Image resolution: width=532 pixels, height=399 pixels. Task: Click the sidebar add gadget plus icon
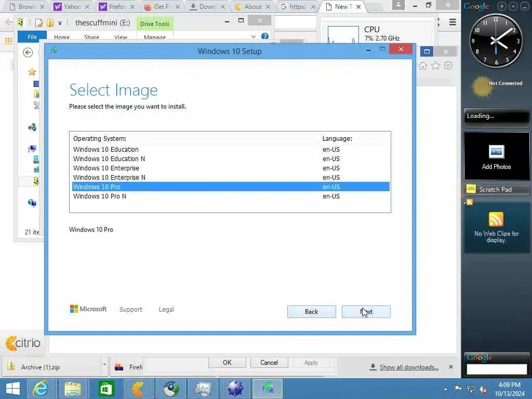501,6
